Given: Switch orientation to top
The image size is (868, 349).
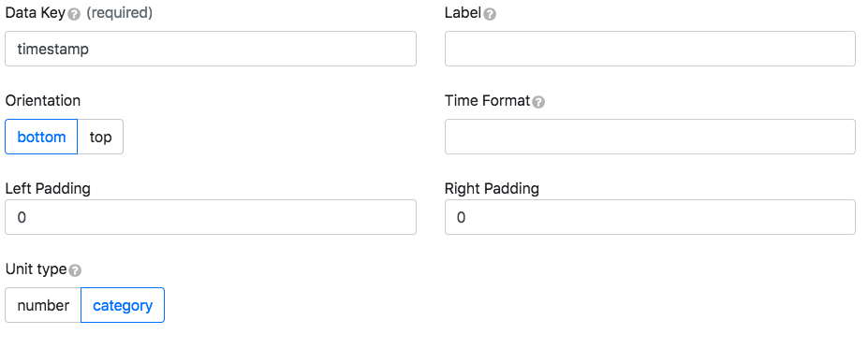Looking at the screenshot, I should (x=100, y=137).
